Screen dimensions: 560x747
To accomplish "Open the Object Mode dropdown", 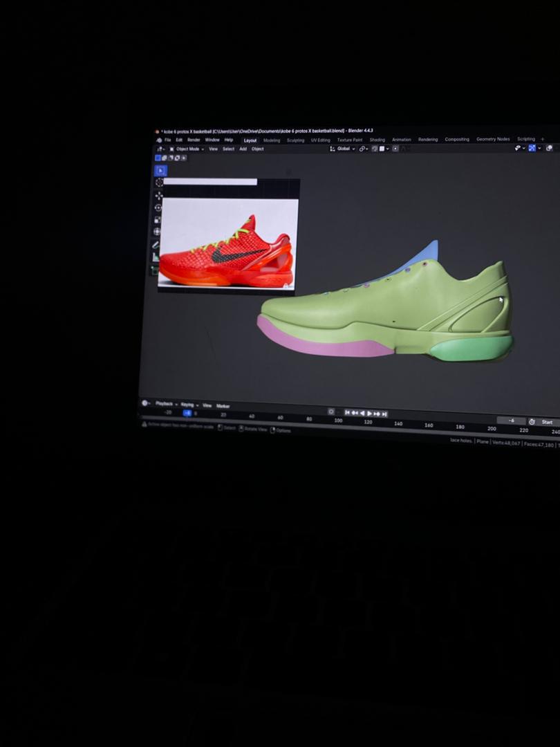I will [187, 149].
